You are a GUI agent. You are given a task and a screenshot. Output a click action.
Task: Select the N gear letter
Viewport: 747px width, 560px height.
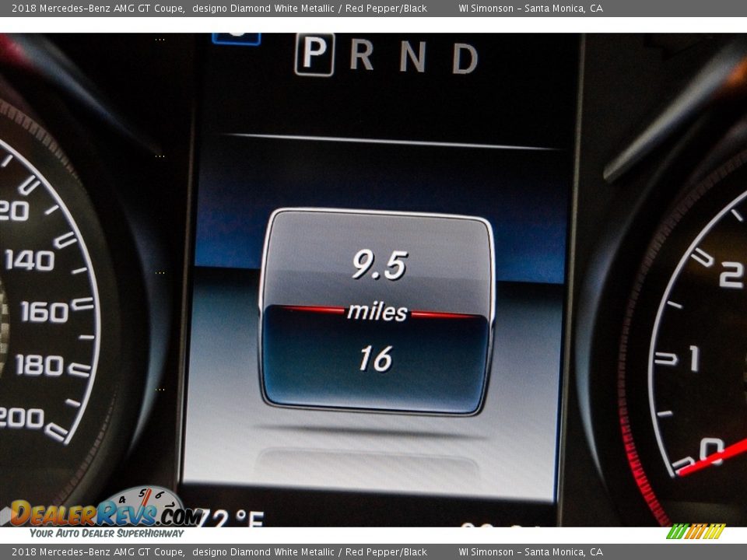point(412,57)
